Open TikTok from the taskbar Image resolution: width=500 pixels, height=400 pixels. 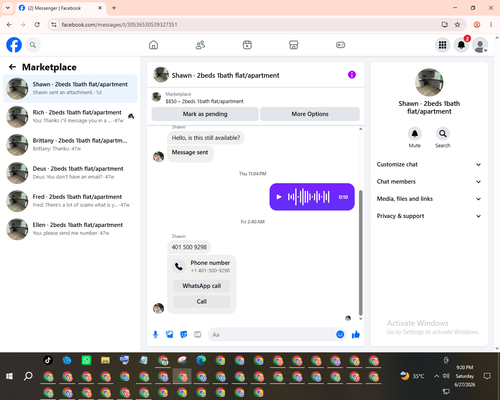pos(48,360)
